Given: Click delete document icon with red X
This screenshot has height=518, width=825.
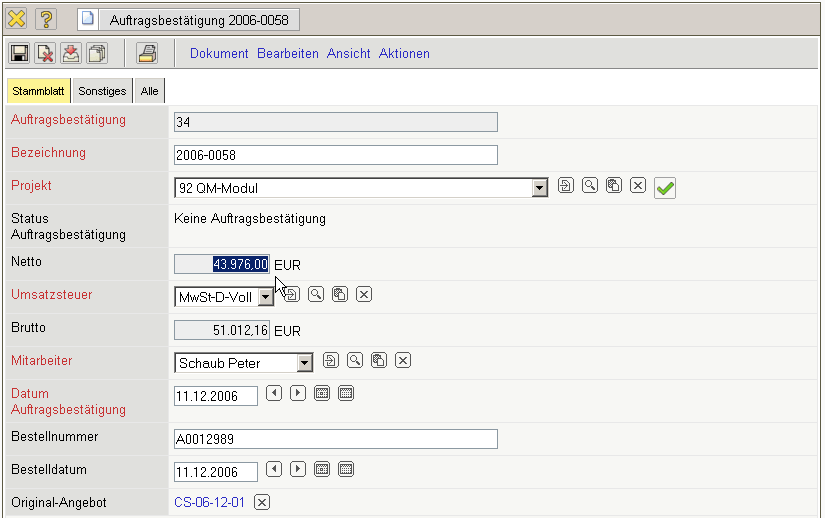Looking at the screenshot, I should tap(45, 53).
